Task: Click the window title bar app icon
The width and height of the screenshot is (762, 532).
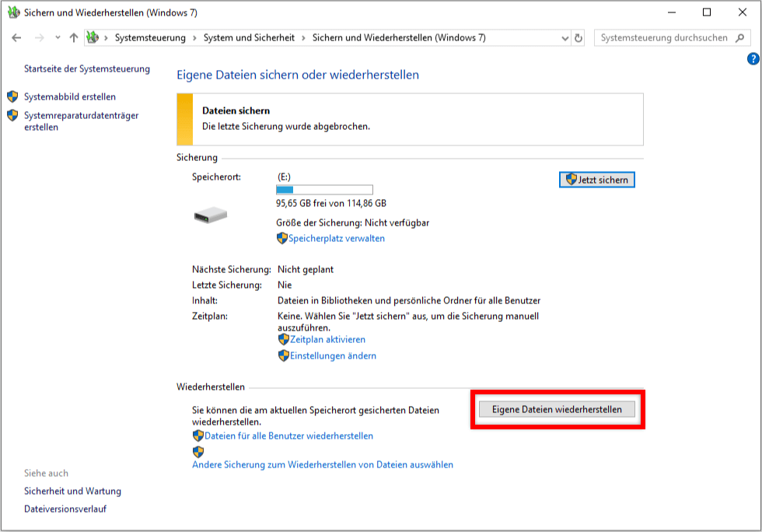Action: click(x=14, y=12)
